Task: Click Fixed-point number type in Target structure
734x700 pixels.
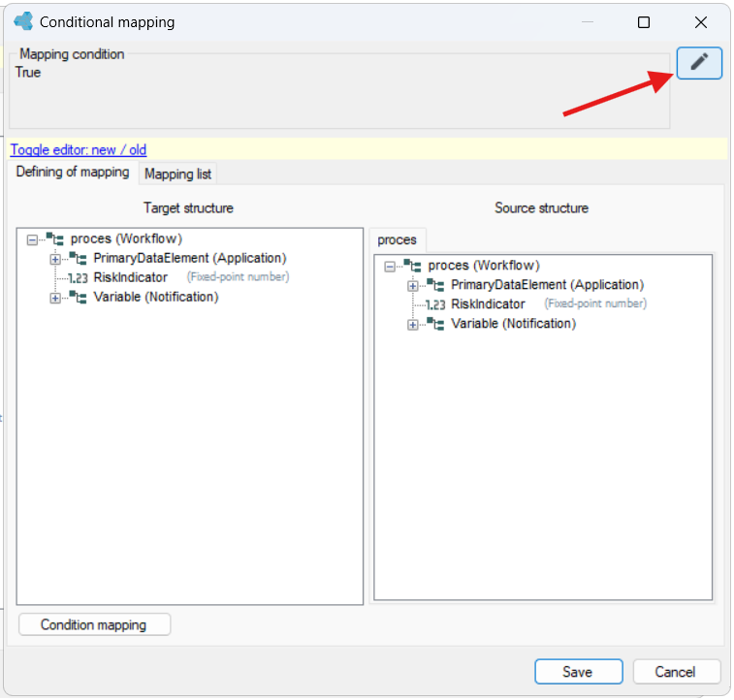Action: click(239, 277)
